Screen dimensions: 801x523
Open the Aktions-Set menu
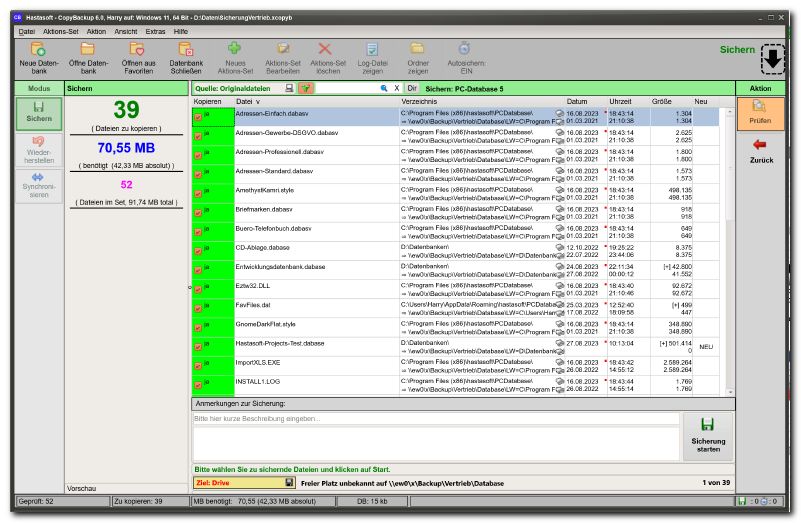pos(60,31)
